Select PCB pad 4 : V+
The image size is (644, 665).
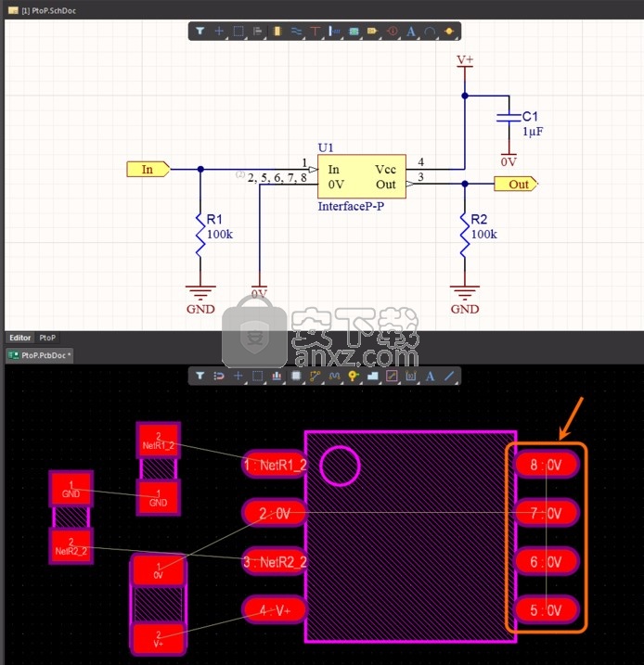click(x=275, y=610)
